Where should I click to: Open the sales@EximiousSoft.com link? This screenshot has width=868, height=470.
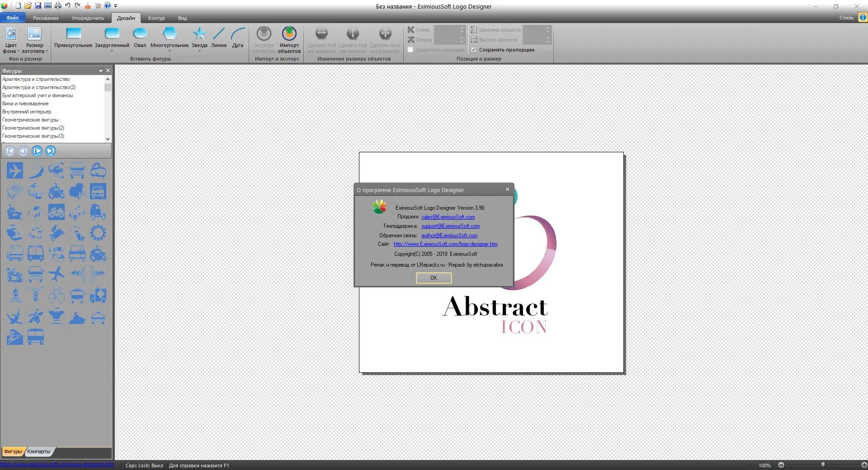pos(448,217)
